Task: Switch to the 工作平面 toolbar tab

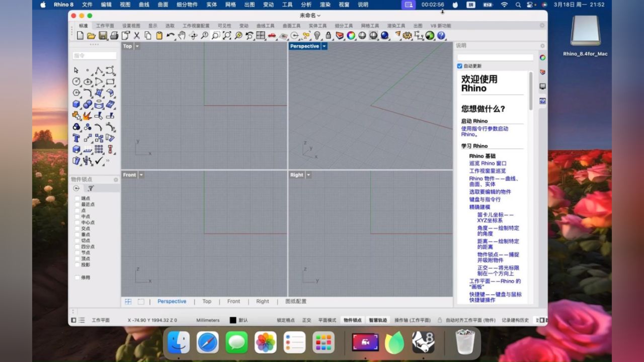Action: point(105,26)
